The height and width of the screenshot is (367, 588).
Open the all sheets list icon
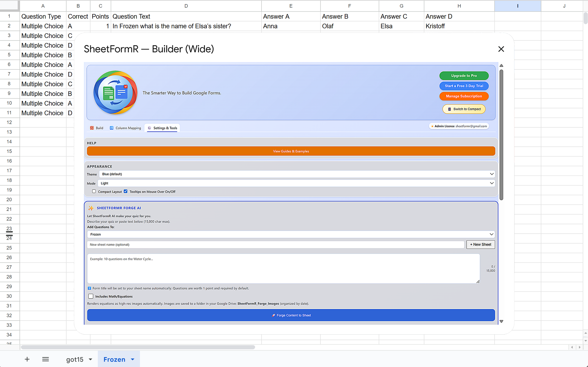coord(45,359)
